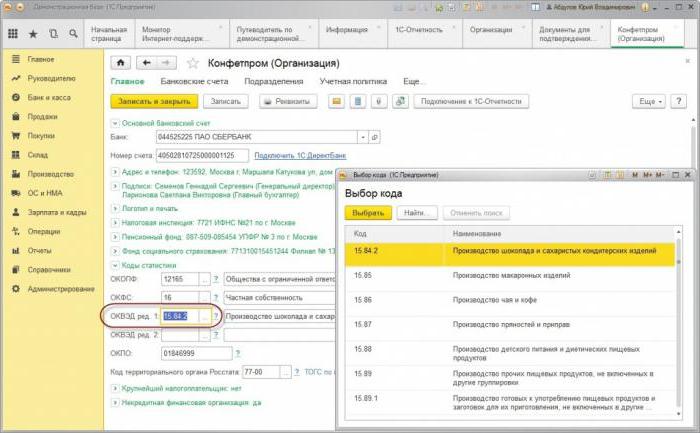Click Записать button
The image size is (700, 433).
click(x=225, y=101)
